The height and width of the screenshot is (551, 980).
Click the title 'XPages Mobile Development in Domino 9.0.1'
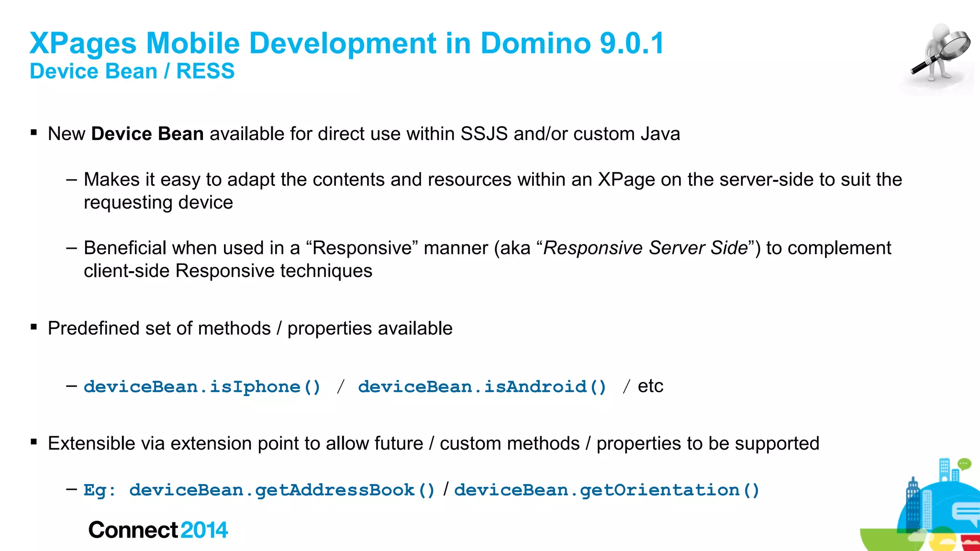(347, 43)
